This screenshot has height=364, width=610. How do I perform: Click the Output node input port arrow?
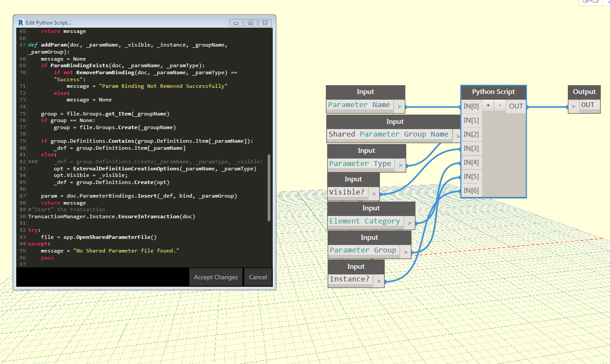(574, 106)
